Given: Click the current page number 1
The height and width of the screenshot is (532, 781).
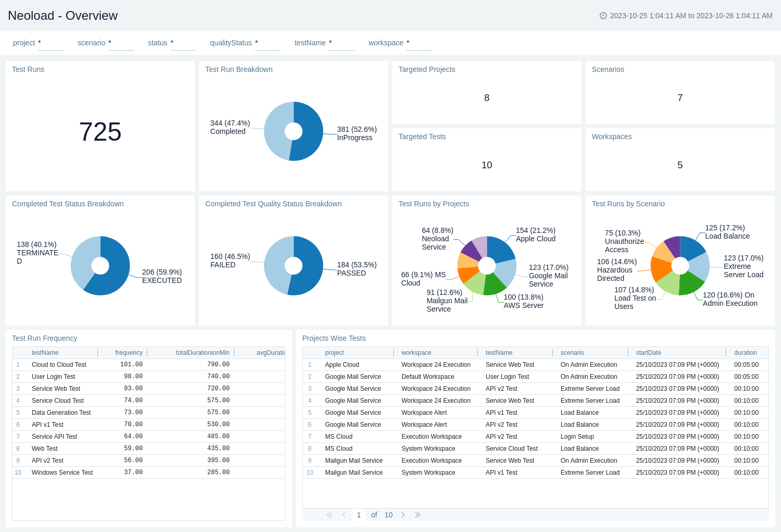Looking at the screenshot, I should (358, 515).
